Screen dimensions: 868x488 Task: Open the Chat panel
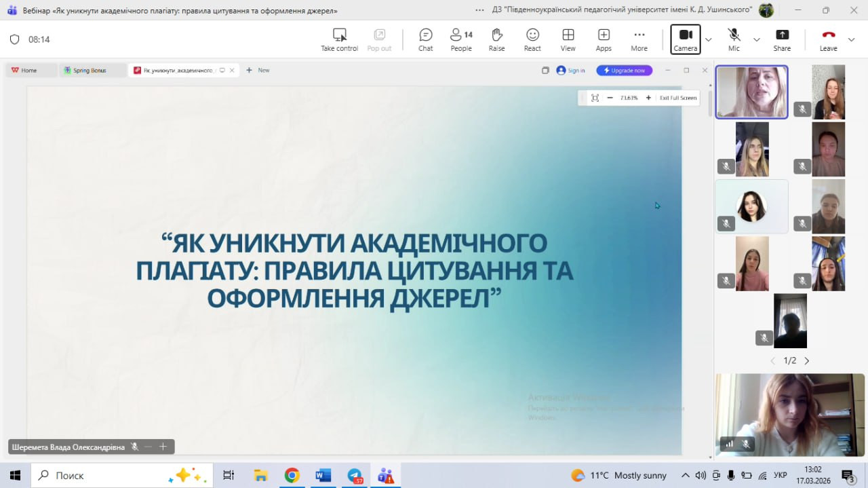click(425, 39)
